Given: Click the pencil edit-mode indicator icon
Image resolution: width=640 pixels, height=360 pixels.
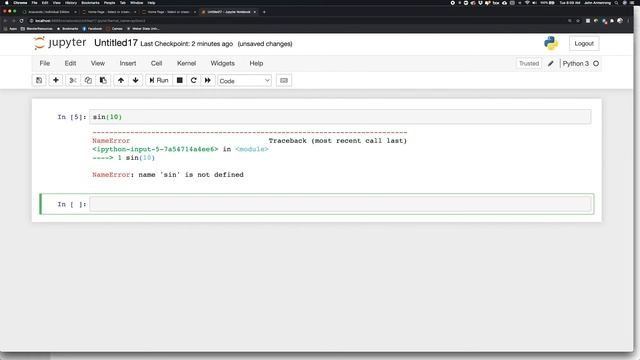Looking at the screenshot, I should click(551, 64).
